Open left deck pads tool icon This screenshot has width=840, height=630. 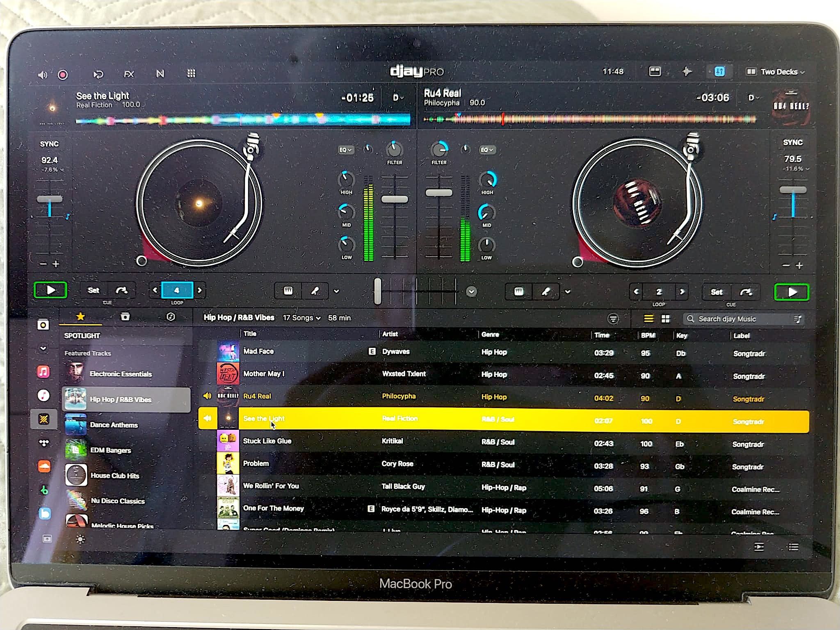pos(288,291)
